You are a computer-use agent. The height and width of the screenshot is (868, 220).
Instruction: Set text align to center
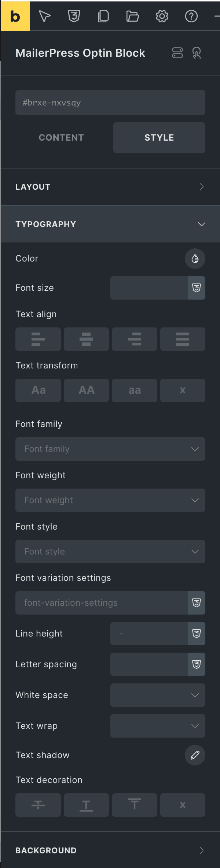tap(86, 339)
